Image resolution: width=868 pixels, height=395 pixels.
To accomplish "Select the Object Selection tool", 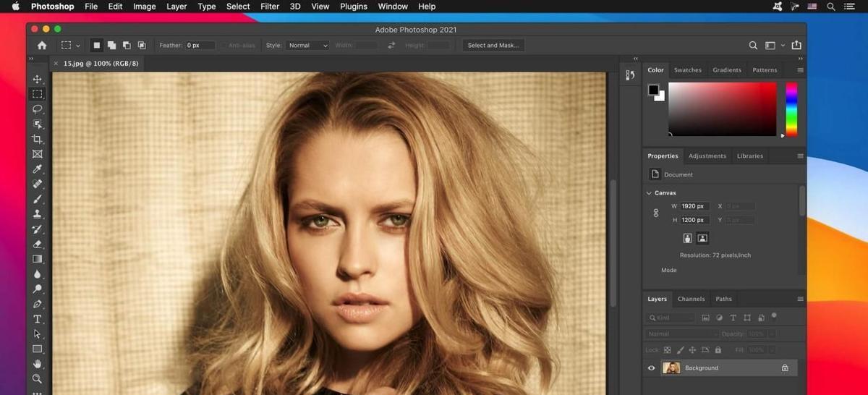I will (x=38, y=124).
